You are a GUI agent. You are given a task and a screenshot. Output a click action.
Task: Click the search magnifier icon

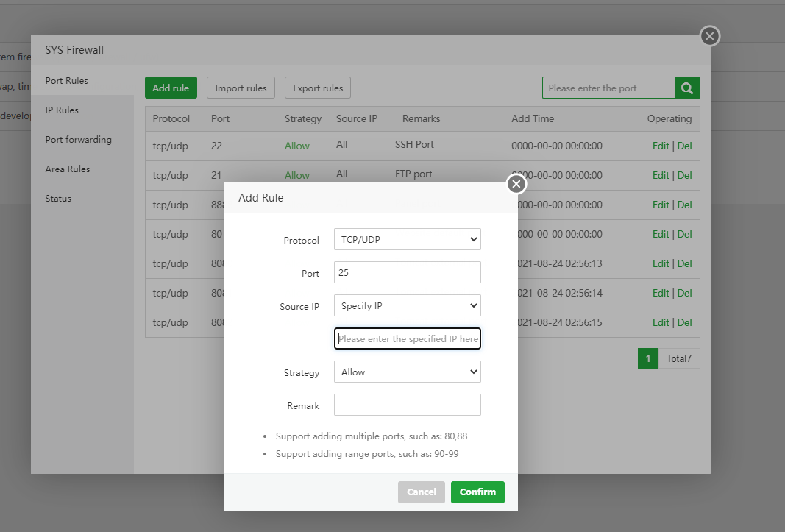[686, 87]
